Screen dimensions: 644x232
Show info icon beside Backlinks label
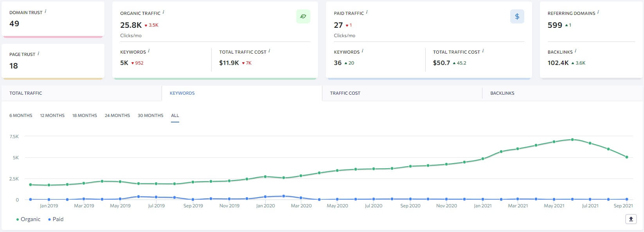click(576, 51)
